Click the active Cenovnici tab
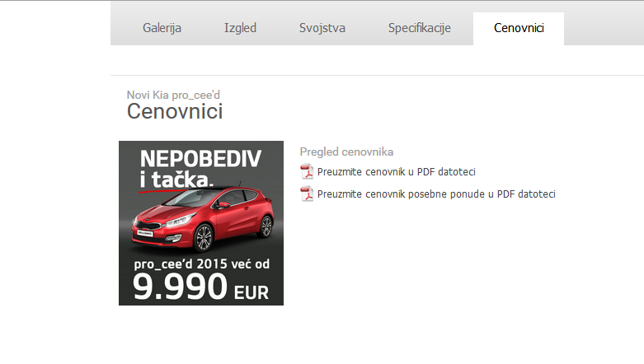This screenshot has height=364, width=644. (519, 28)
